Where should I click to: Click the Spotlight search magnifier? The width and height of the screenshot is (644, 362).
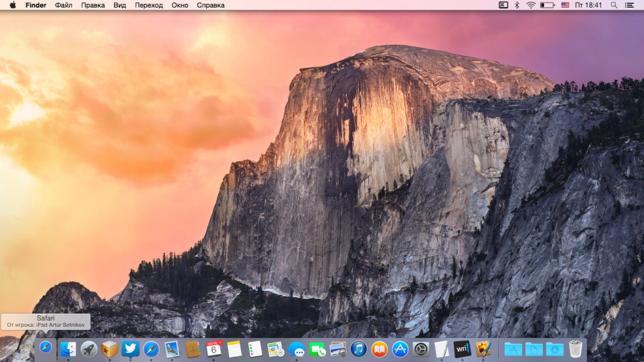click(x=614, y=5)
